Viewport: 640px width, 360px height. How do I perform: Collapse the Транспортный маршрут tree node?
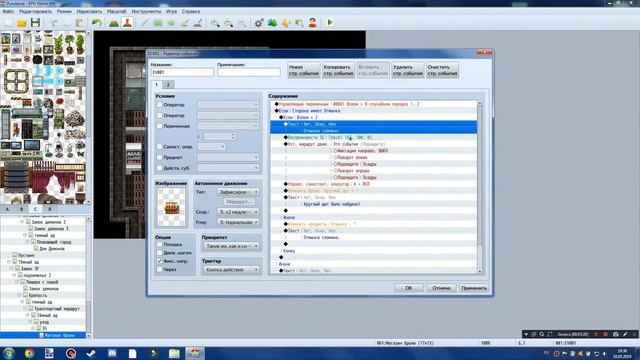coord(25,309)
